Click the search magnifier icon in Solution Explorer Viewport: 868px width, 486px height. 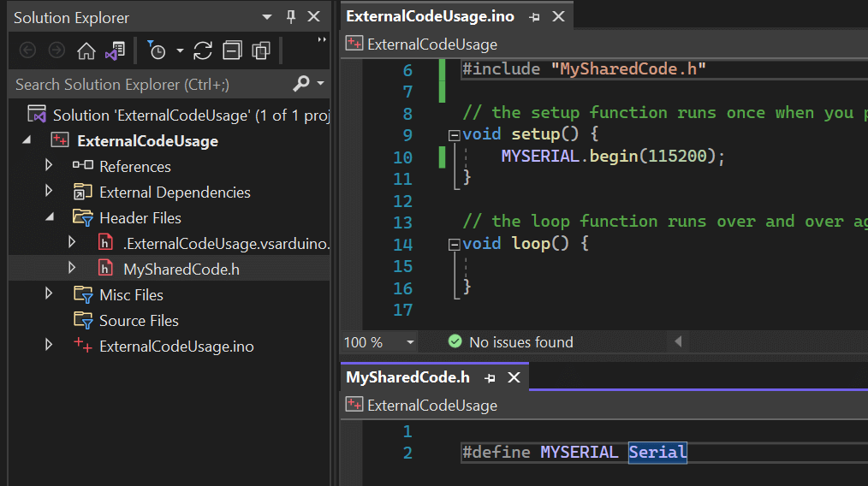[301, 84]
